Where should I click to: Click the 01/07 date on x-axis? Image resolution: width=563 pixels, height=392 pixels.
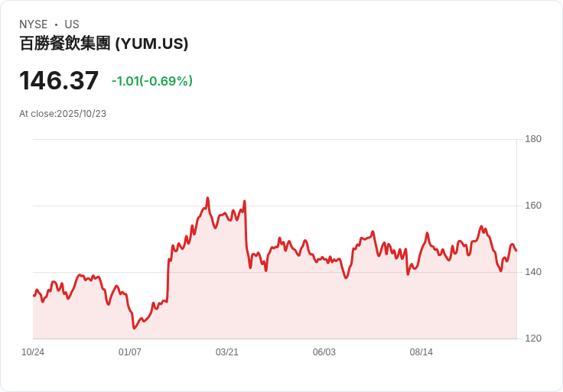coord(130,352)
